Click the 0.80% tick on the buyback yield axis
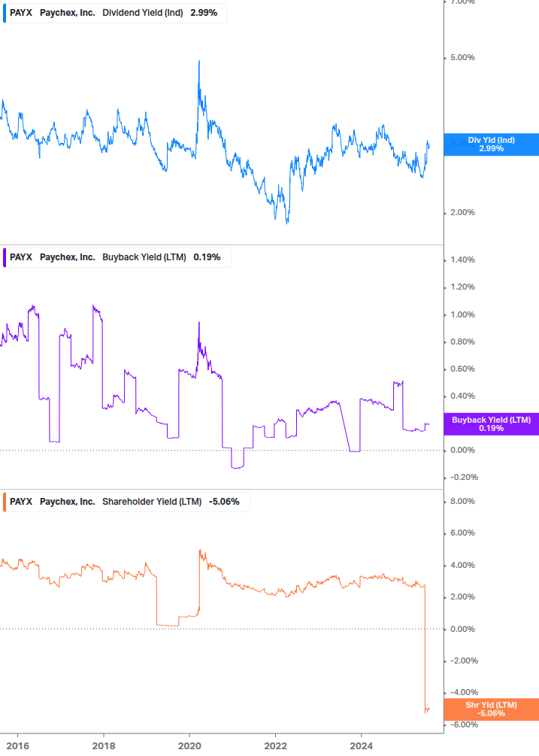Screen dimensions: 539x756 462,342
